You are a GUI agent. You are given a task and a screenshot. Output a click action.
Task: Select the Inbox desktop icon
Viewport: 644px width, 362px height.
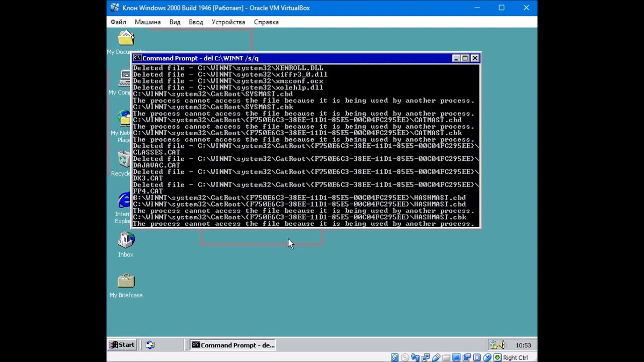(126, 245)
